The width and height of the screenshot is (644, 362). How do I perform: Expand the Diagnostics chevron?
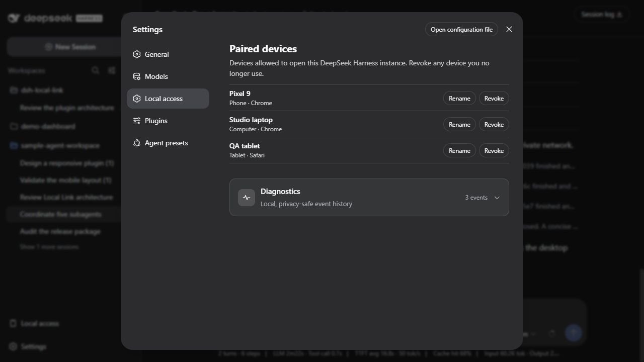pos(497,198)
